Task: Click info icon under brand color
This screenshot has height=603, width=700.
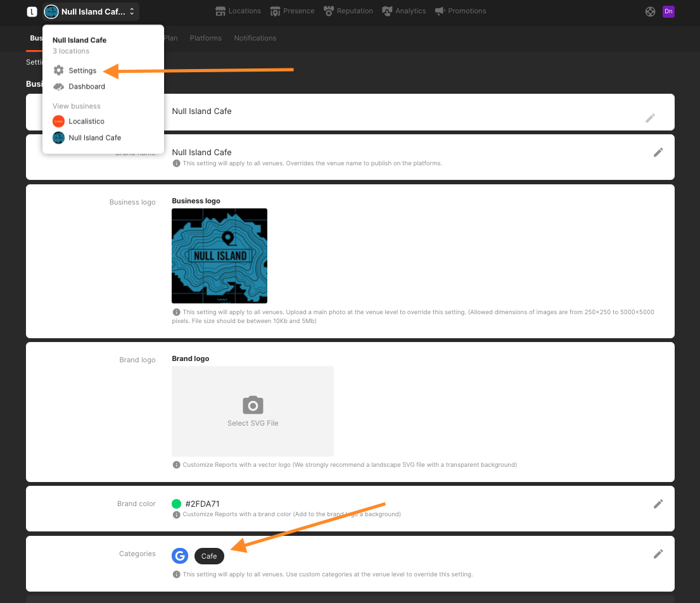Action: tap(176, 514)
